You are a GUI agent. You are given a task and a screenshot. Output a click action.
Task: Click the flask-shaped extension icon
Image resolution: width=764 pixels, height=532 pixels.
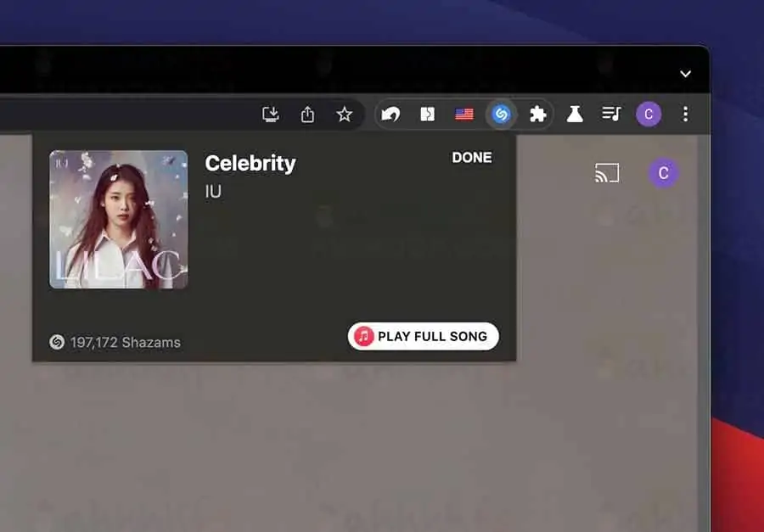click(576, 114)
